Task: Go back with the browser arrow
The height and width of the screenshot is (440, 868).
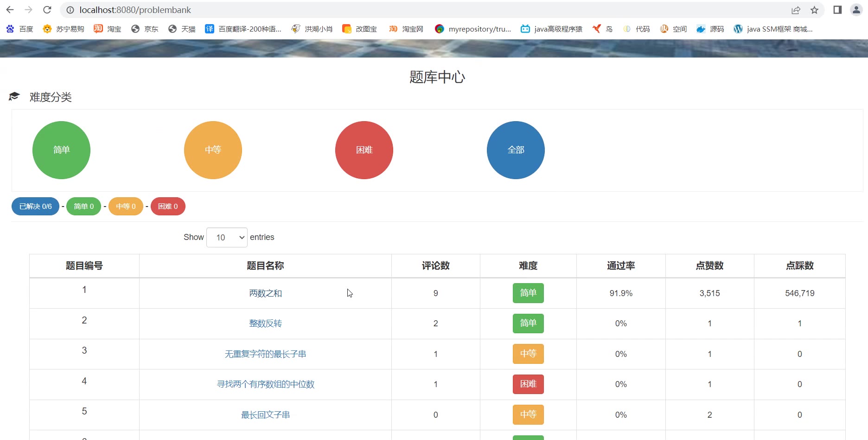Action: tap(10, 10)
